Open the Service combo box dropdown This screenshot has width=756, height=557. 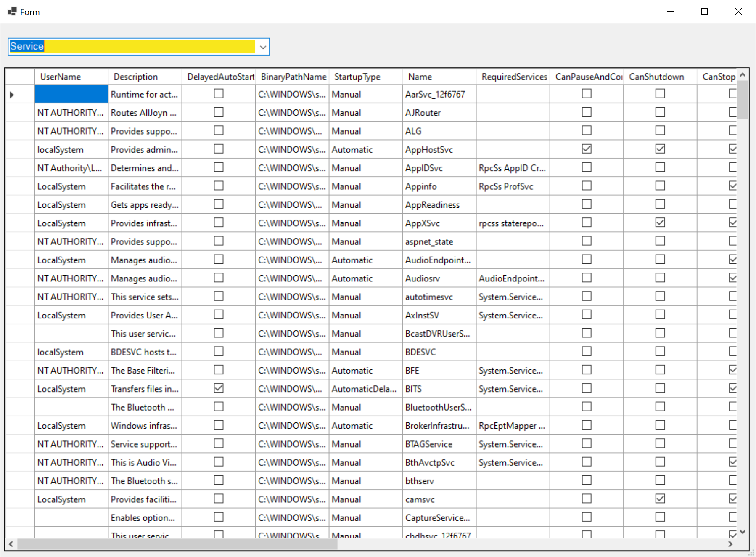click(x=262, y=47)
